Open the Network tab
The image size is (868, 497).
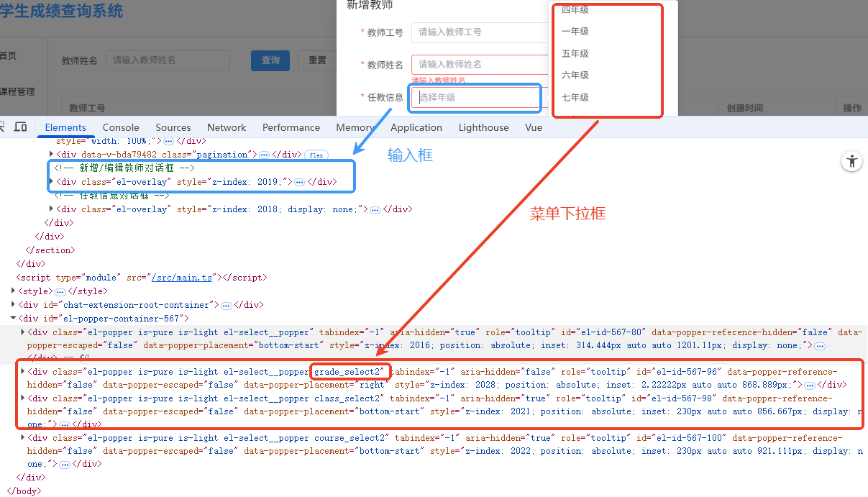pos(227,127)
